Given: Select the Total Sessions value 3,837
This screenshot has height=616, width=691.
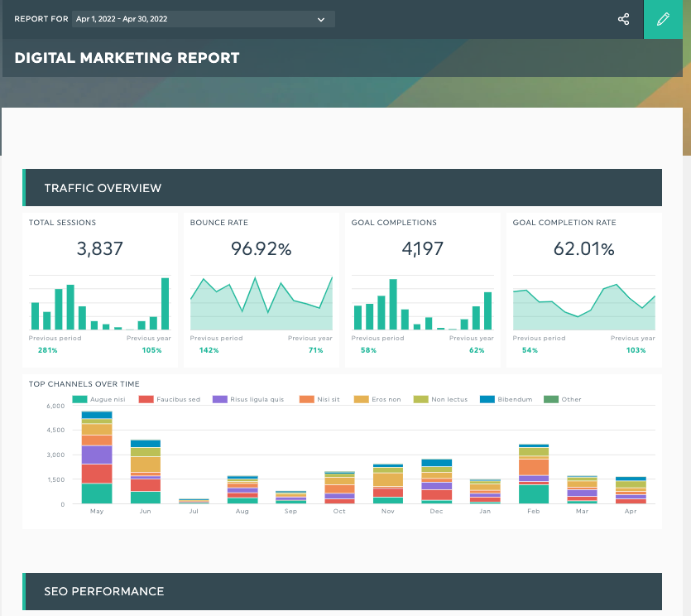Looking at the screenshot, I should point(100,248).
